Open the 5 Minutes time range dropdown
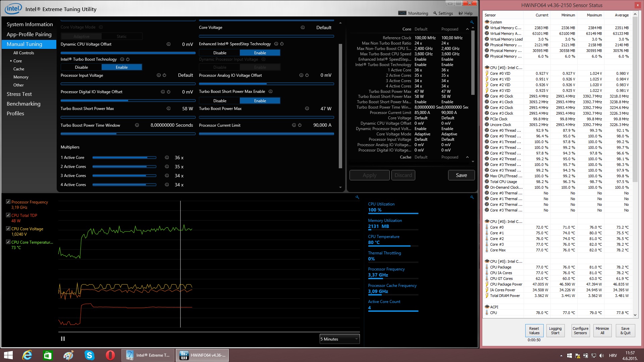Viewport: 644px width, 362px height. [x=339, y=339]
